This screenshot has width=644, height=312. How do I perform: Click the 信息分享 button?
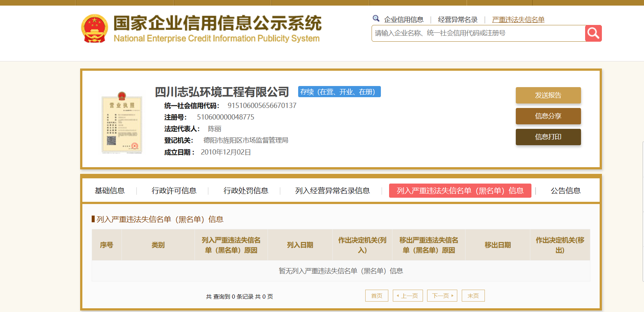[548, 116]
